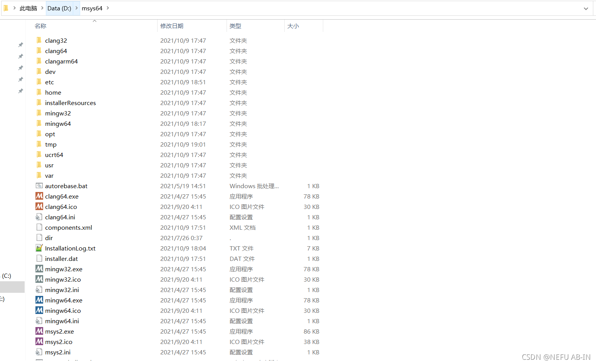Click the clang64.ini settings file icon
This screenshot has width=596, height=364.
point(39,217)
